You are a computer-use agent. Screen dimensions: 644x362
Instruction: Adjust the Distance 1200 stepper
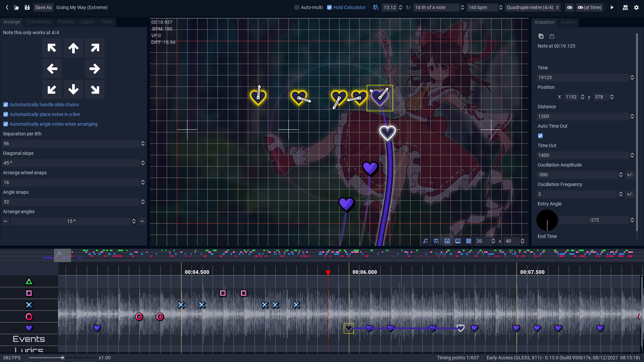pyautogui.click(x=632, y=116)
